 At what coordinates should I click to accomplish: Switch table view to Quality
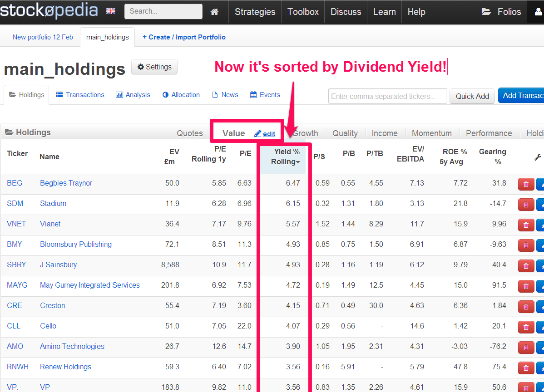345,133
